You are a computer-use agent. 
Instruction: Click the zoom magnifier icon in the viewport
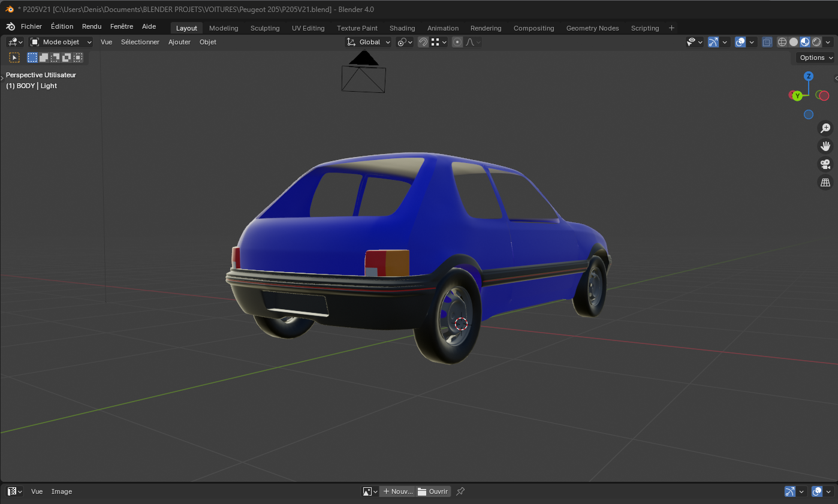click(825, 128)
